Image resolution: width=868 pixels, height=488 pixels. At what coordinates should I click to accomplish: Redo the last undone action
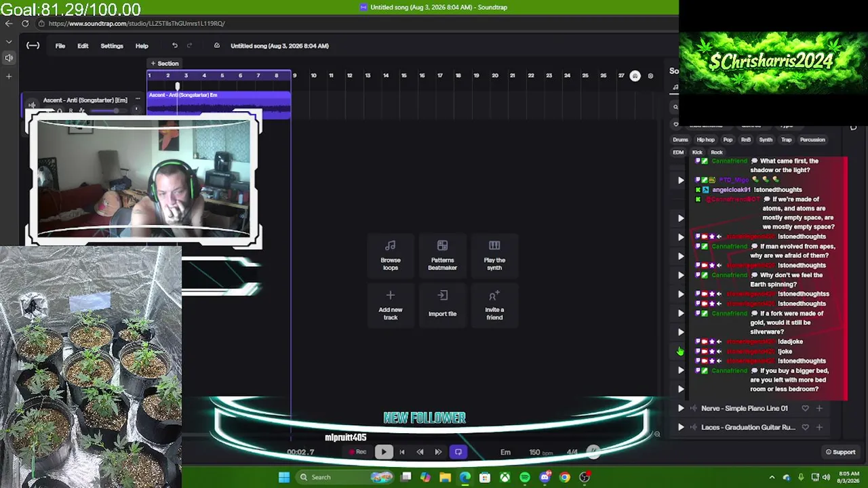pos(190,45)
